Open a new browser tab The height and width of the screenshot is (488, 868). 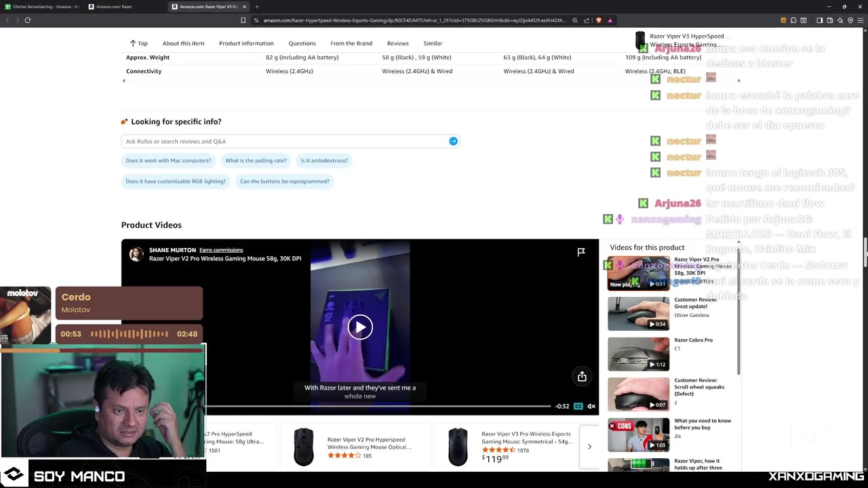pos(256,7)
